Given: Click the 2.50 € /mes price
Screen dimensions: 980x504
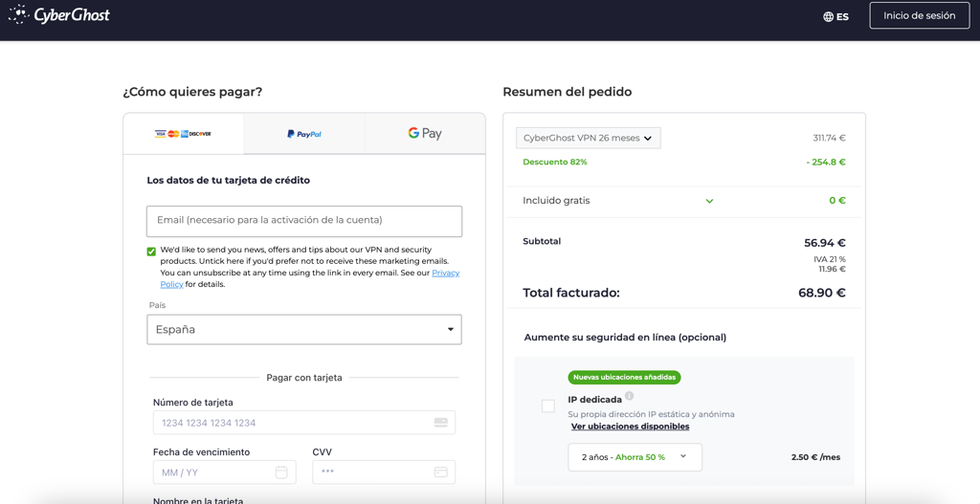Looking at the screenshot, I should tap(815, 457).
